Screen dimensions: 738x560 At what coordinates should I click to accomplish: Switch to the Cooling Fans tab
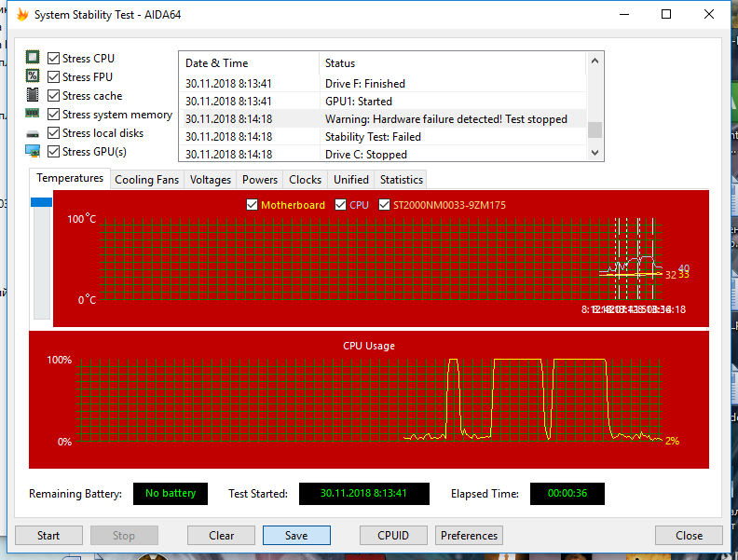146,180
